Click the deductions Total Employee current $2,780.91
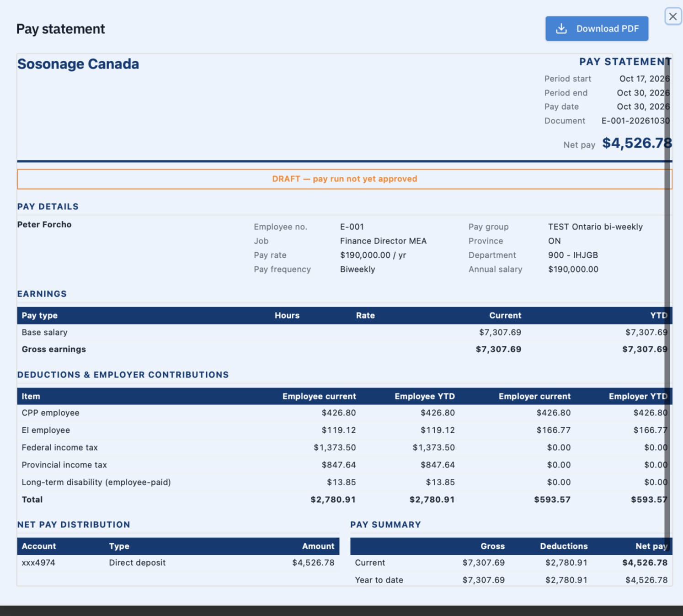Viewport: 683px width, 616px height. click(333, 499)
